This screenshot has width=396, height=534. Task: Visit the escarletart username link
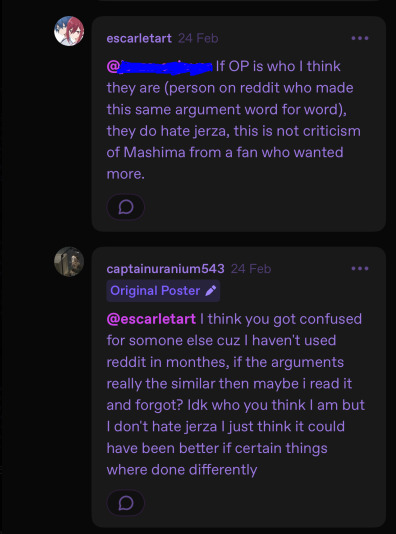tap(139, 38)
